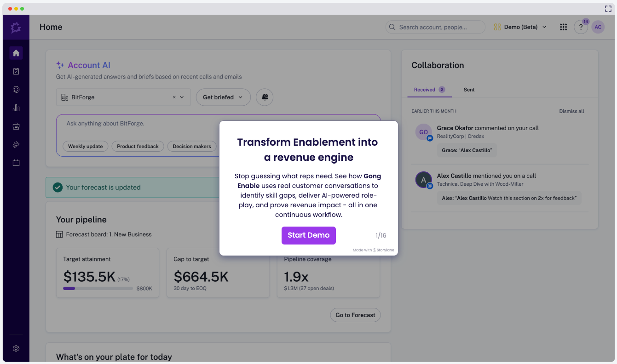
Task: Click Technical Deep Dive with Wood-Miller text
Action: tap(480, 184)
